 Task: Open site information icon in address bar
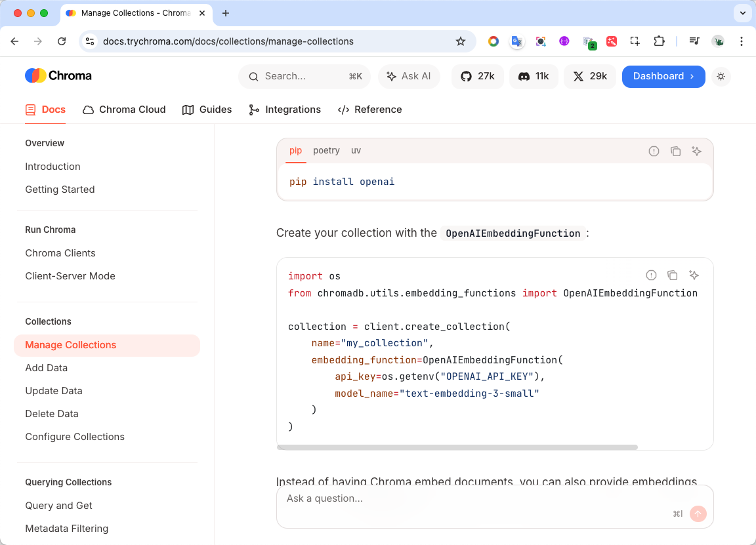coord(90,41)
